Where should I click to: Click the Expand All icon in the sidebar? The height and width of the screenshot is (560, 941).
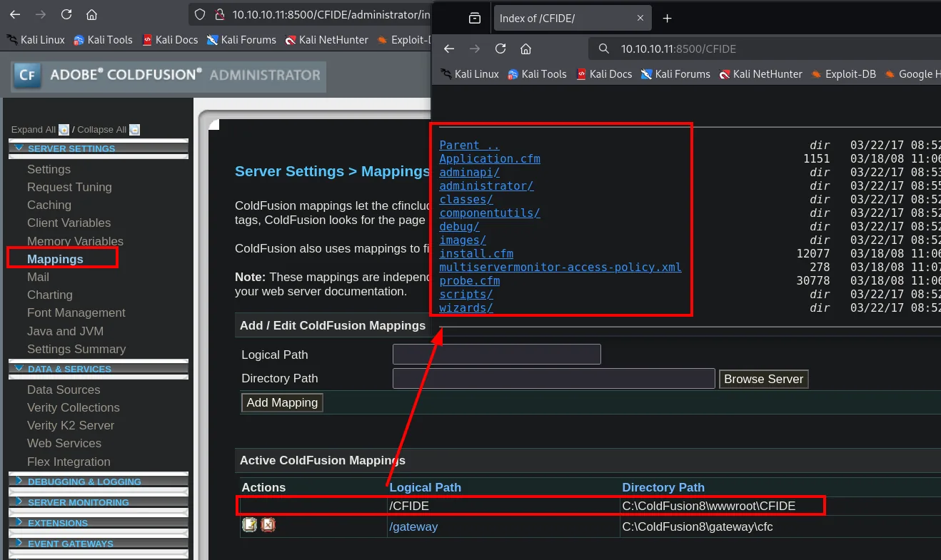coord(64,130)
